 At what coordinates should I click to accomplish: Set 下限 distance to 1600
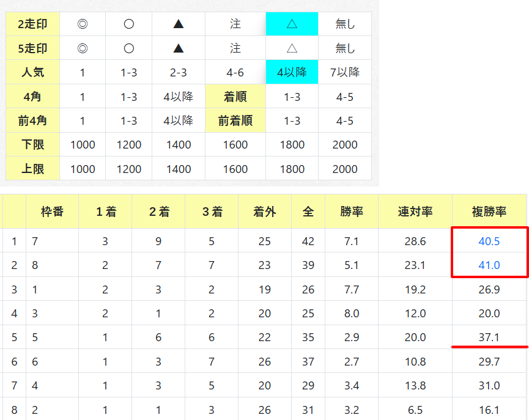235,145
